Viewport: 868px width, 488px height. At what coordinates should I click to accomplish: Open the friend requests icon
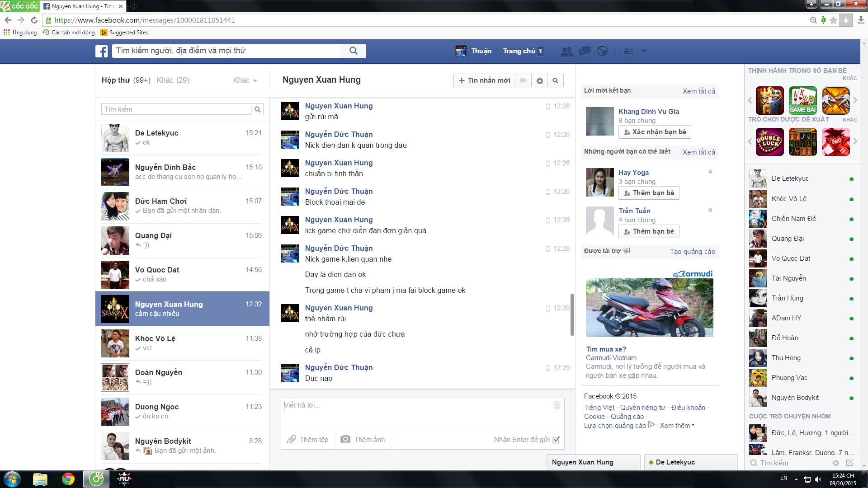tap(567, 52)
